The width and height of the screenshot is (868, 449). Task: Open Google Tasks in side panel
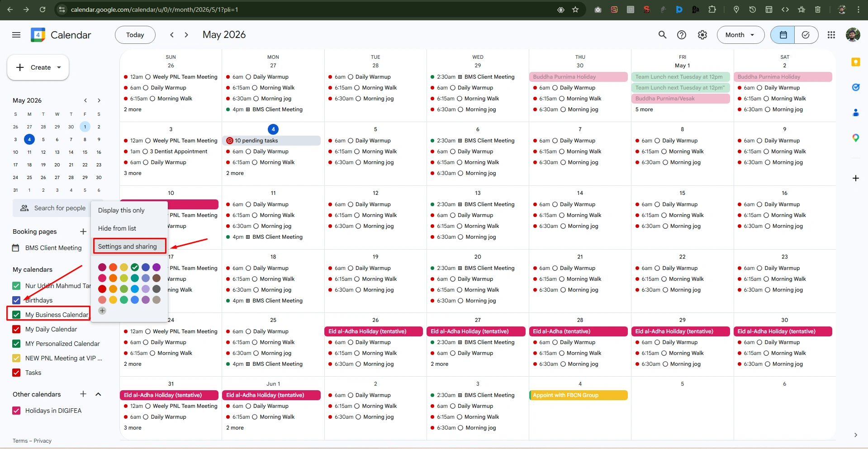[x=855, y=87]
